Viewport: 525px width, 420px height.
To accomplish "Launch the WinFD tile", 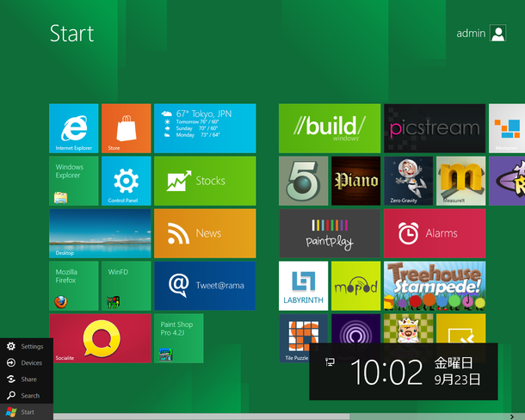I will [x=127, y=286].
